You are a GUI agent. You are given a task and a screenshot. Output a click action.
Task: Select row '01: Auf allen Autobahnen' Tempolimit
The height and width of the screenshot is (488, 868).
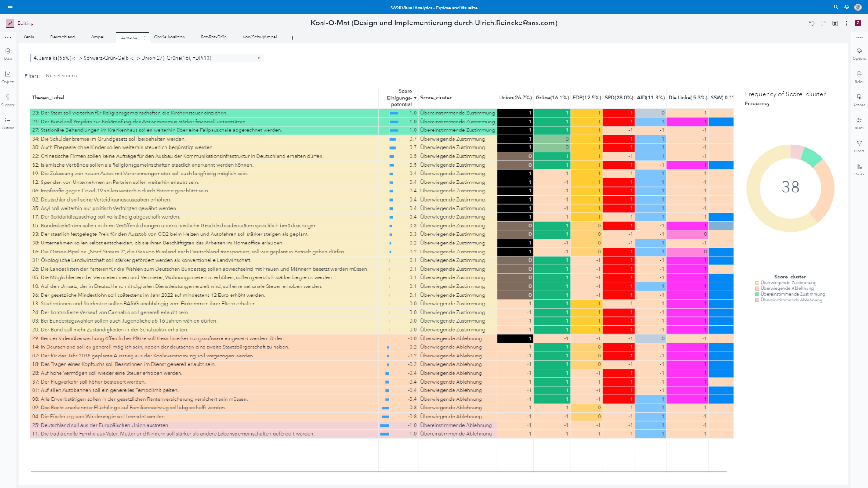tap(204, 390)
